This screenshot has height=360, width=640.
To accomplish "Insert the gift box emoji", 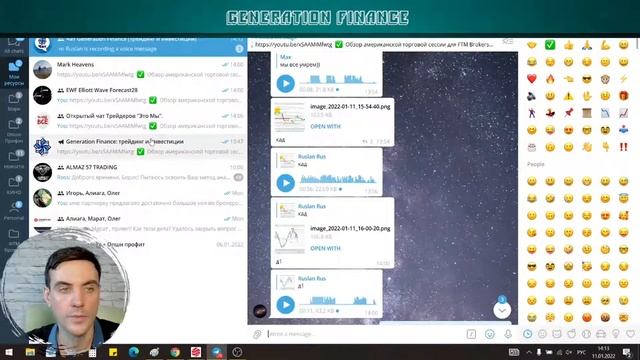I will click(x=623, y=96).
